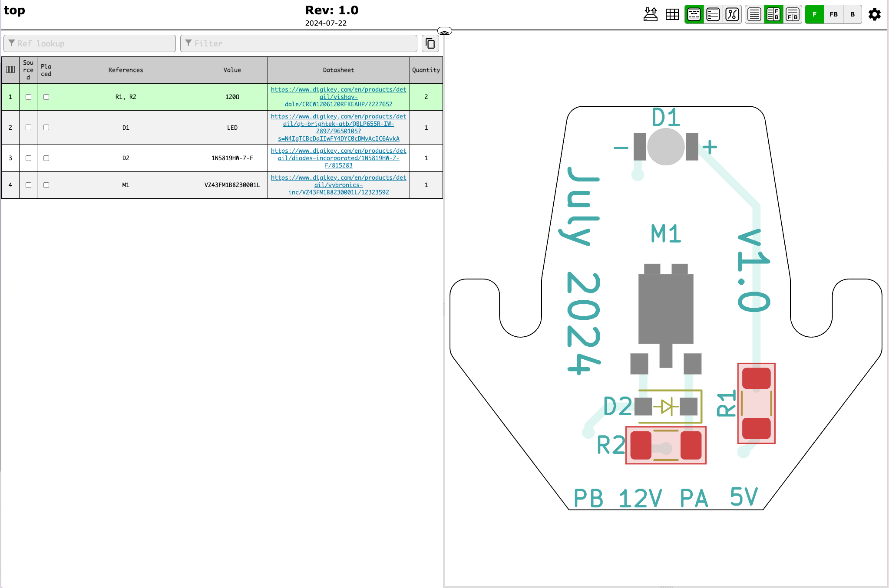Tick Placed checkbox for D2

[x=46, y=158]
